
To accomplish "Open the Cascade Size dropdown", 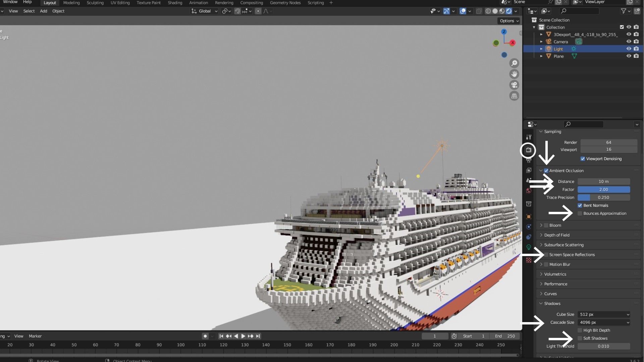I will pos(604,322).
